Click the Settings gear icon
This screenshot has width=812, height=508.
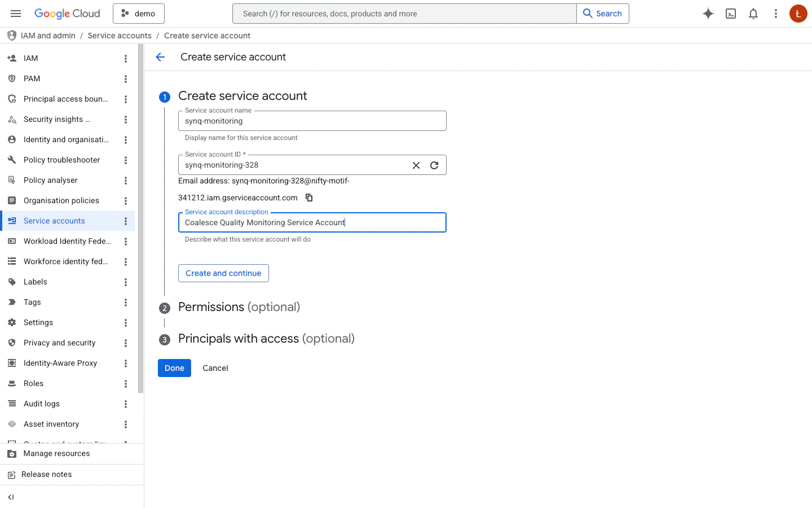coord(12,322)
